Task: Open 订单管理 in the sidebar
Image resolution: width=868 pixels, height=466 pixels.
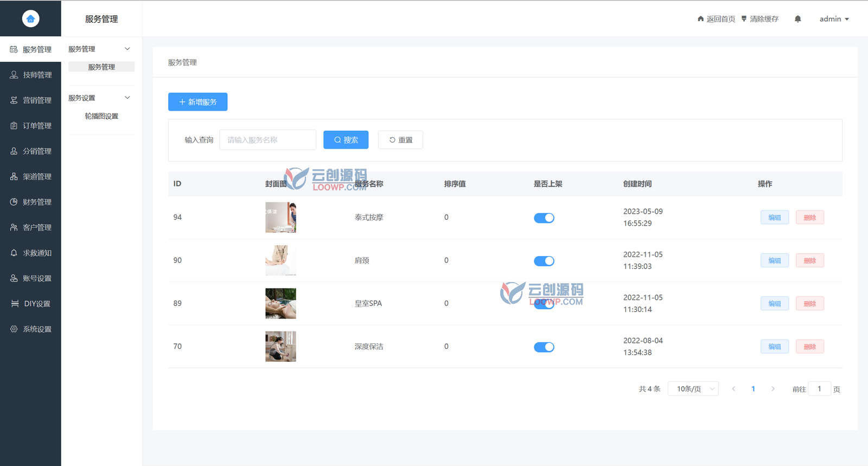Action: 30,126
